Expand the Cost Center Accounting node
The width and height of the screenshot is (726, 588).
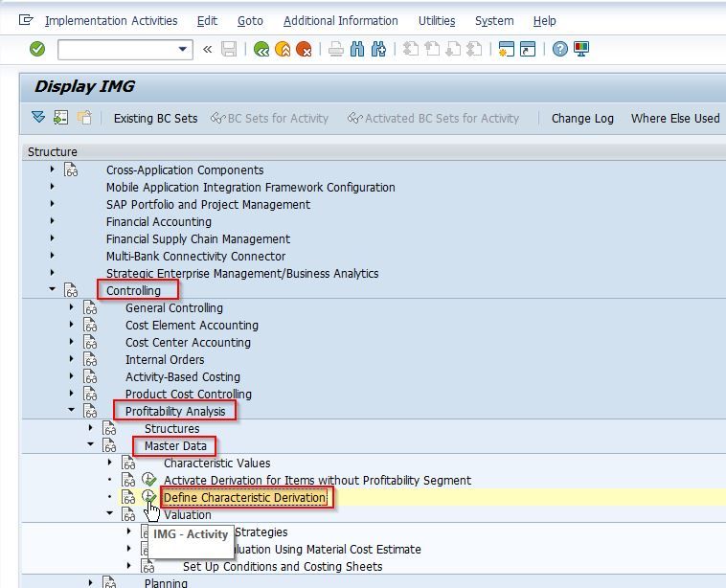71,341
